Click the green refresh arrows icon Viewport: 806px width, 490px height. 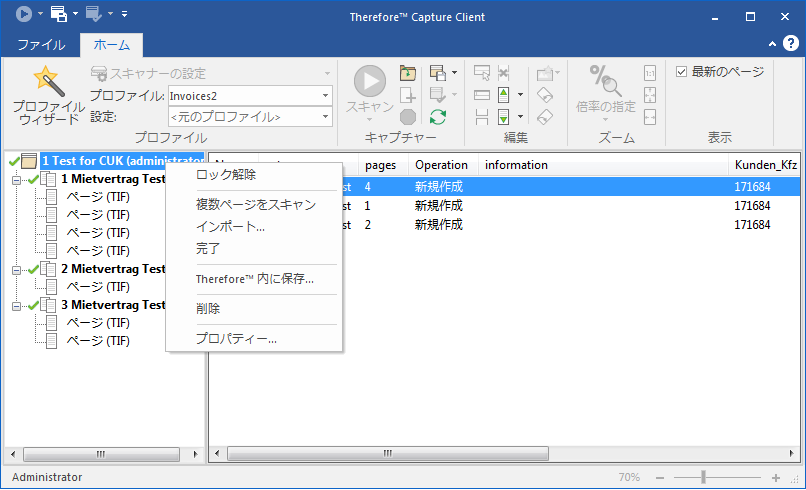437,117
